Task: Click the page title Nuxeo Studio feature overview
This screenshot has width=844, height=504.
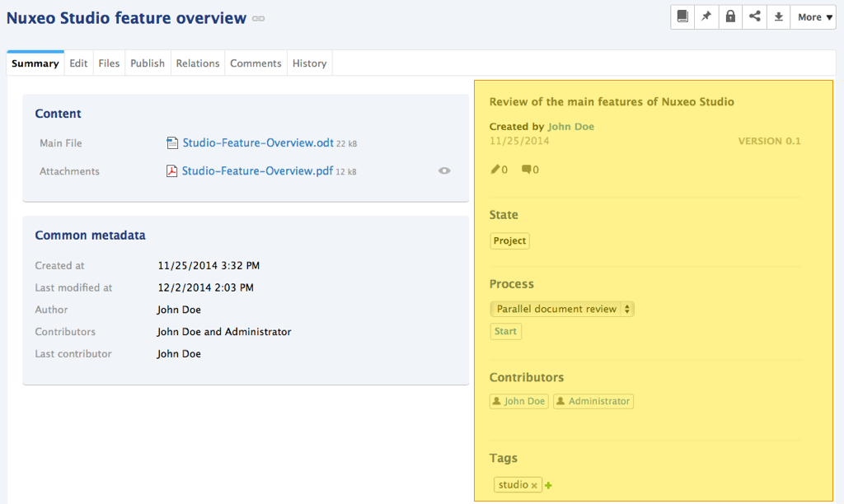Action: [x=126, y=18]
